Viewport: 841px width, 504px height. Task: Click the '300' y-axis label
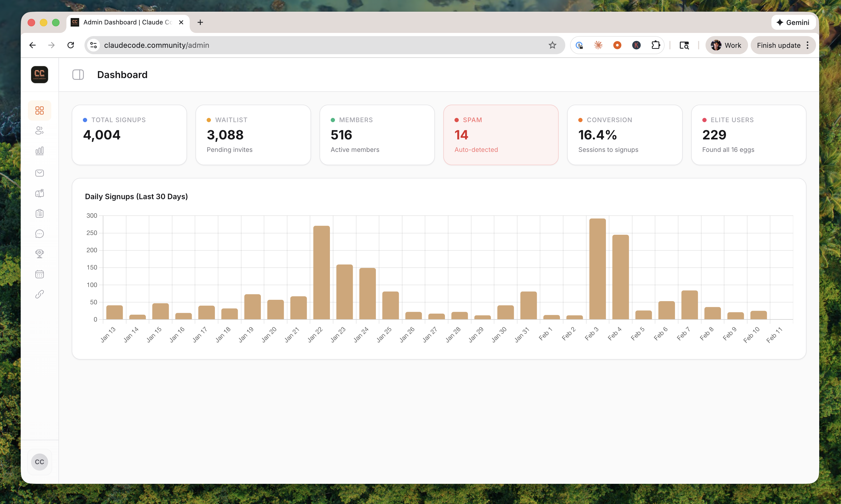click(92, 215)
